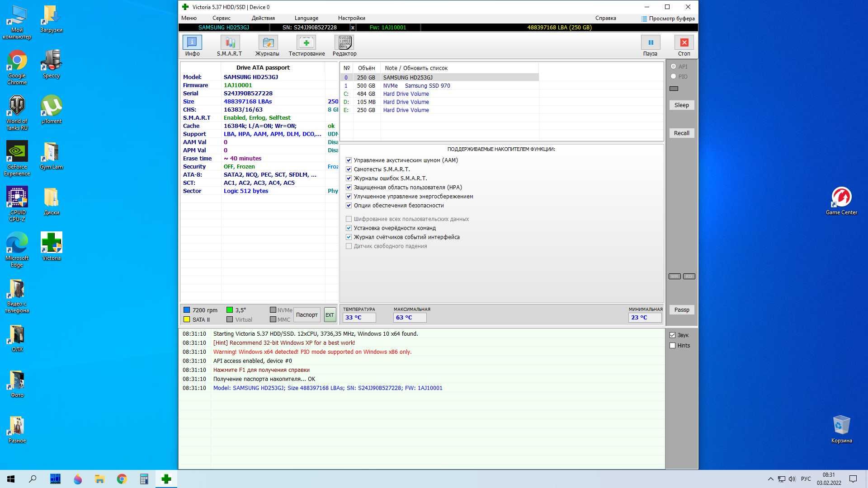Open World of Tanks RU desktop icon
Screen dimensions: 868x488
17,113
